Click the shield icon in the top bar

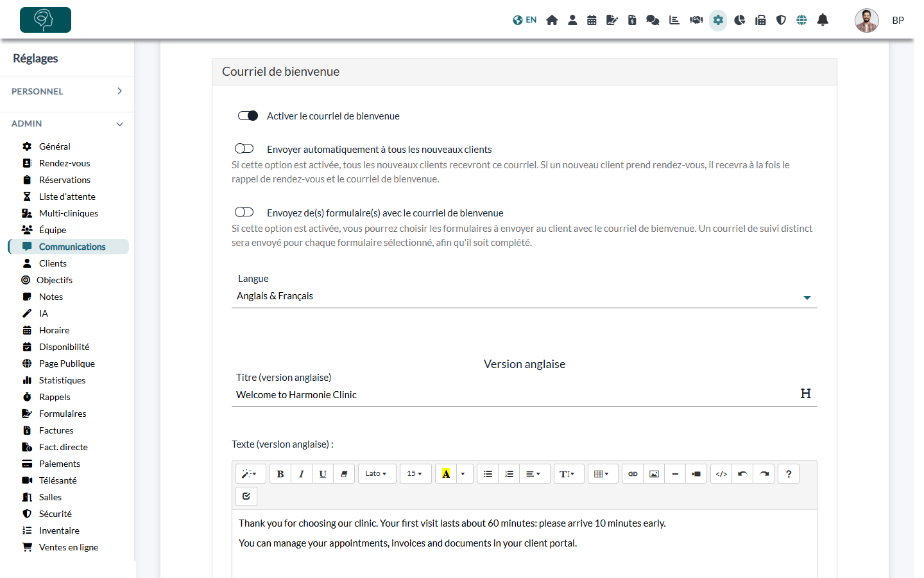(781, 20)
